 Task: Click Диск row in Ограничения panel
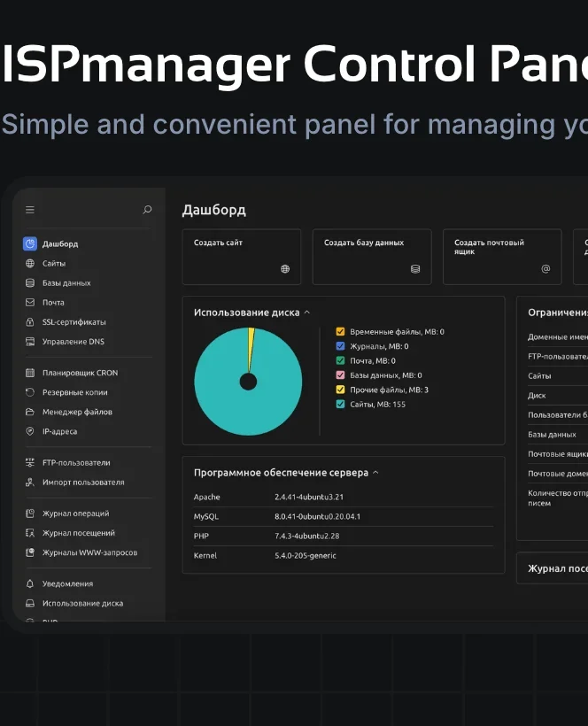coord(558,396)
